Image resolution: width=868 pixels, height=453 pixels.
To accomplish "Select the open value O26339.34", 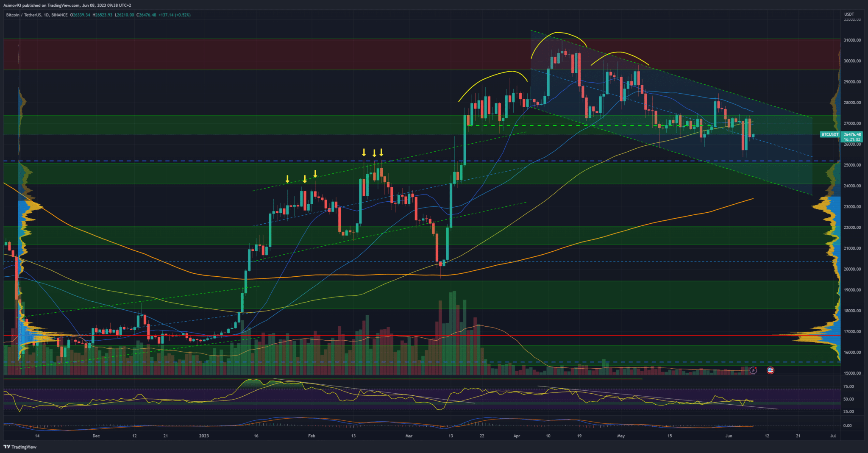I will tap(81, 15).
